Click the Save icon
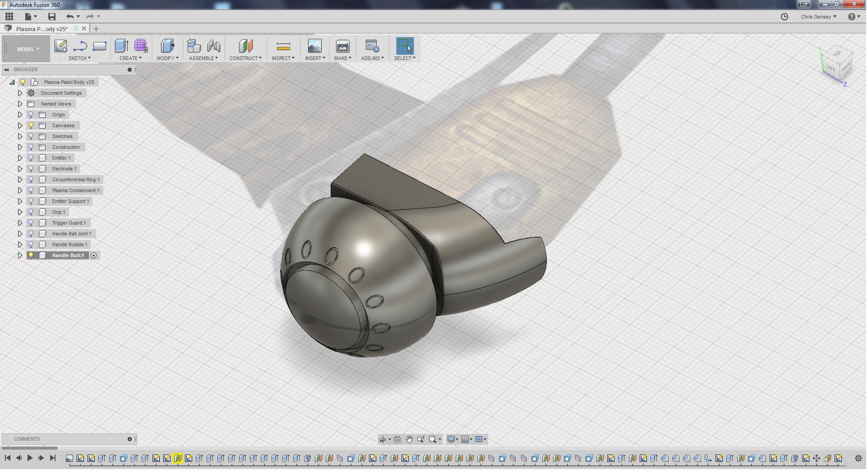This screenshot has height=470, width=868. tap(52, 17)
